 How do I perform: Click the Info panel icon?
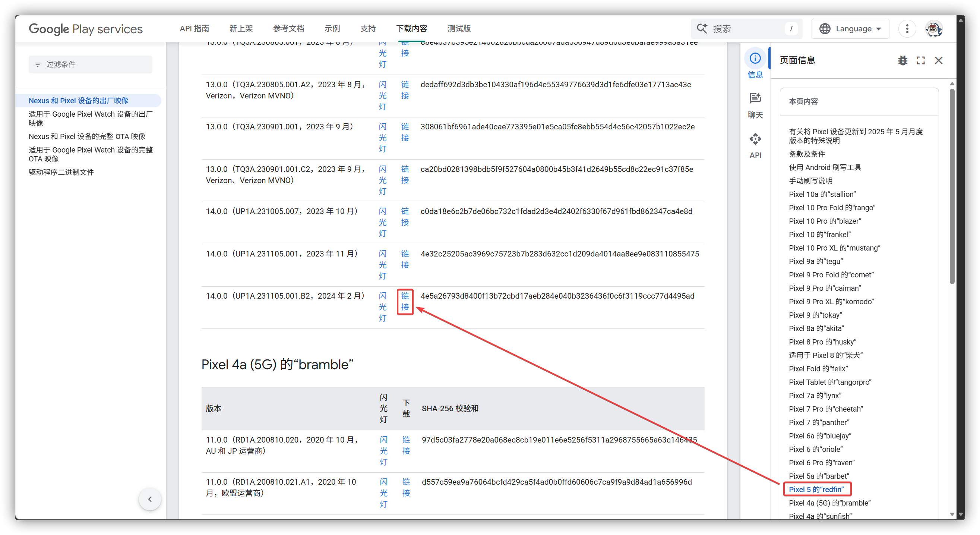click(755, 59)
